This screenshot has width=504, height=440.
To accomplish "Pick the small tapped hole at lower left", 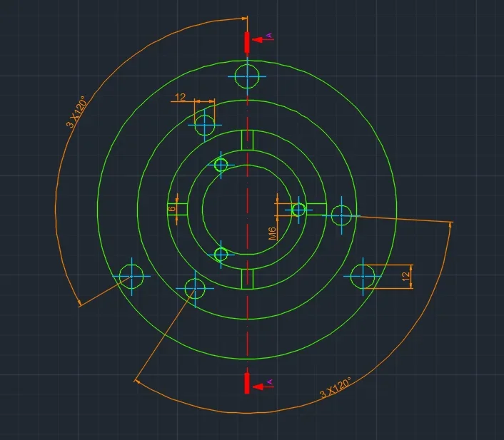I will point(221,255).
